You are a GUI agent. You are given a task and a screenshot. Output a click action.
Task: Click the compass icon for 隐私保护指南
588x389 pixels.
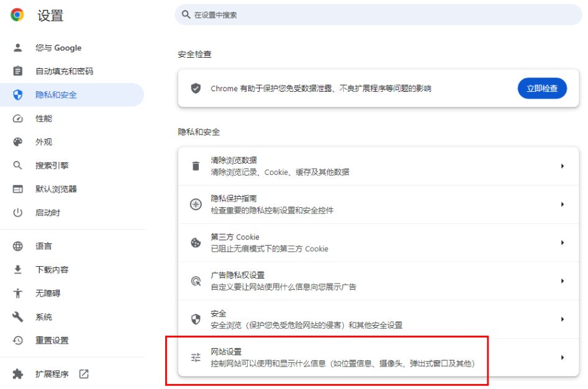pyautogui.click(x=196, y=204)
